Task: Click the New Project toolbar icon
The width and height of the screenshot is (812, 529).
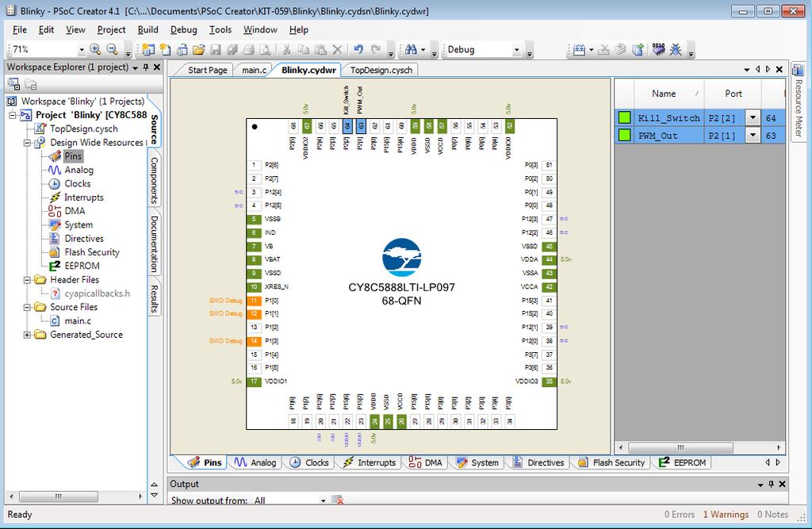Action: 148,50
